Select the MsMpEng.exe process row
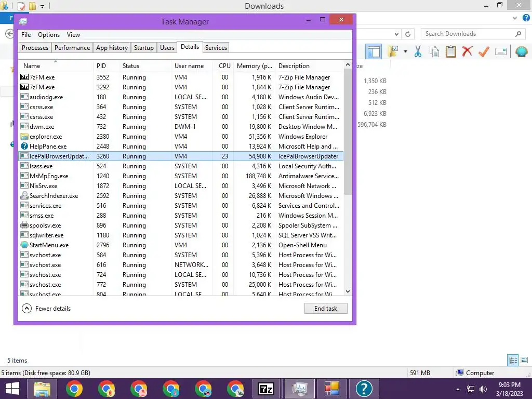The image size is (532, 399). pyautogui.click(x=181, y=176)
